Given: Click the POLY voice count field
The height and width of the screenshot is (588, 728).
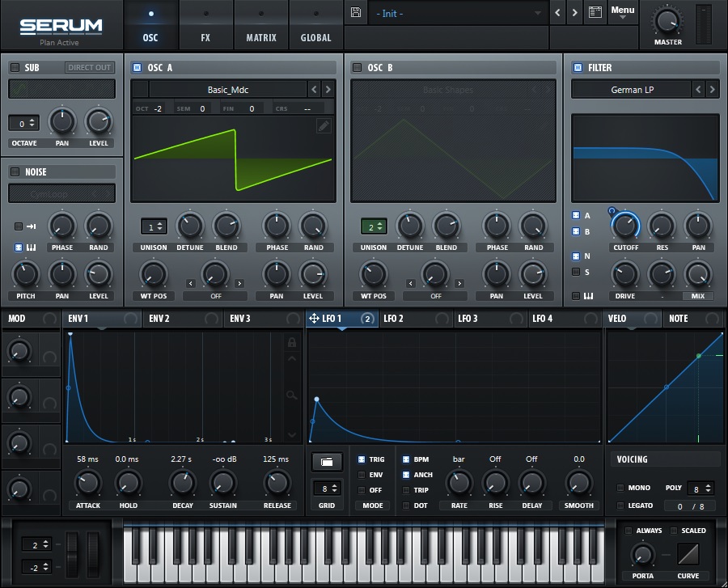Looking at the screenshot, I should pyautogui.click(x=700, y=489).
